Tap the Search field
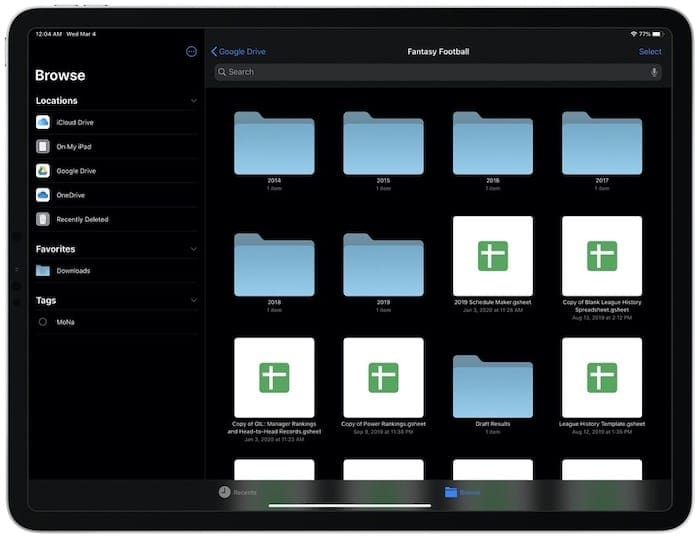This screenshot has height=539, width=700. 430,72
